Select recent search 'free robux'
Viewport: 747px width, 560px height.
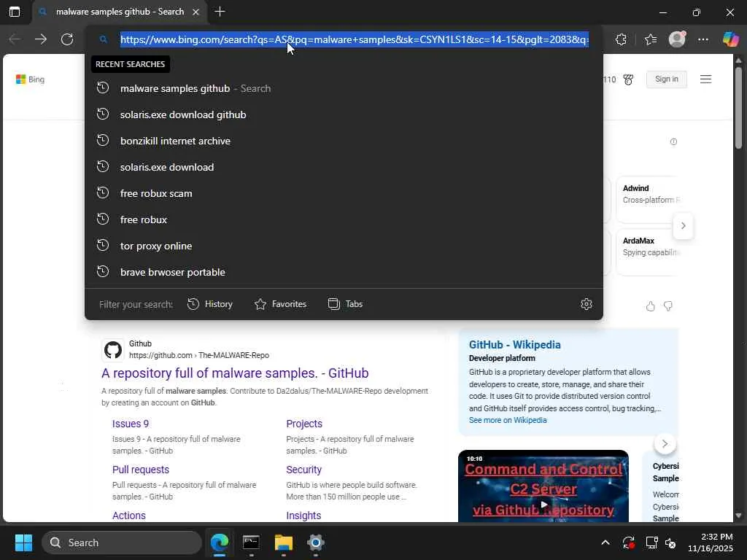[x=344, y=219]
